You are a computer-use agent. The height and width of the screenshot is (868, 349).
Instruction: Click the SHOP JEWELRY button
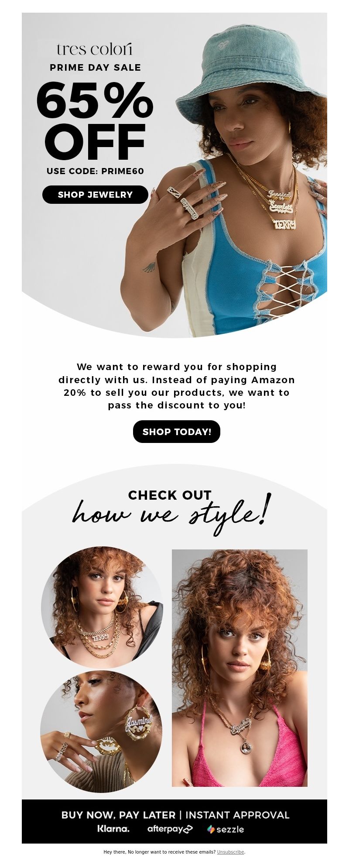point(95,195)
